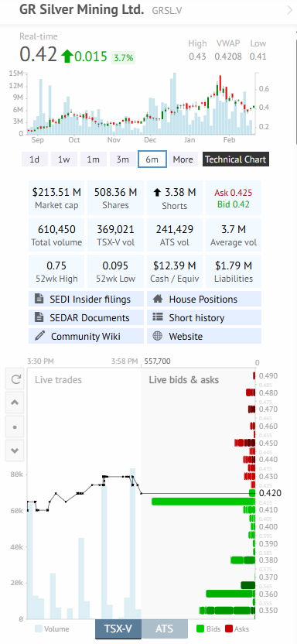
Task: Select the 1m chart range
Action: [x=93, y=159]
